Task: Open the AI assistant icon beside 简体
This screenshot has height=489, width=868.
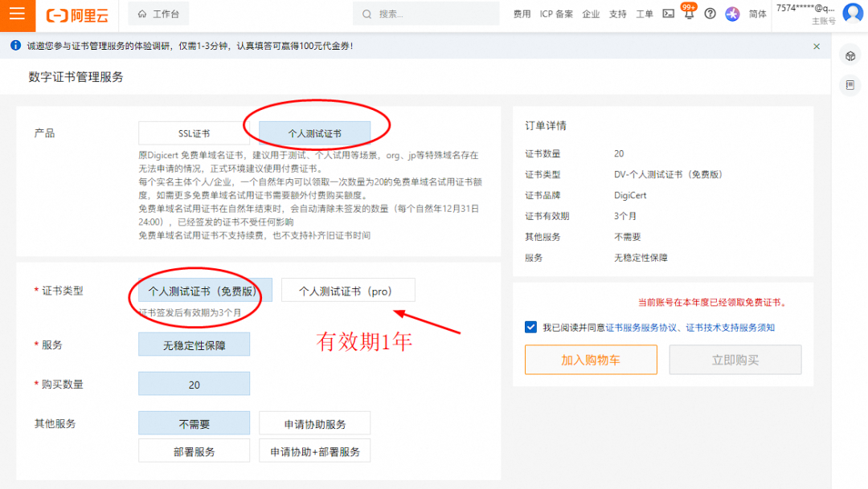Action: coord(732,14)
